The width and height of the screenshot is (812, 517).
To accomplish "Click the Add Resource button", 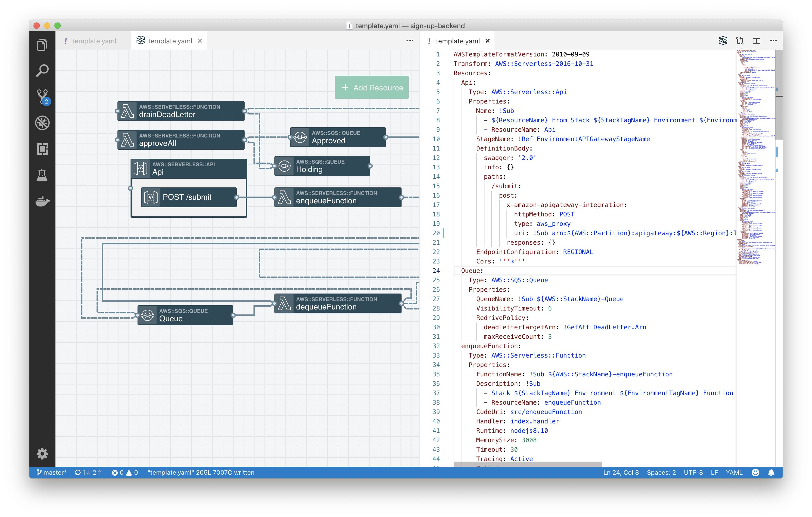I will click(372, 87).
